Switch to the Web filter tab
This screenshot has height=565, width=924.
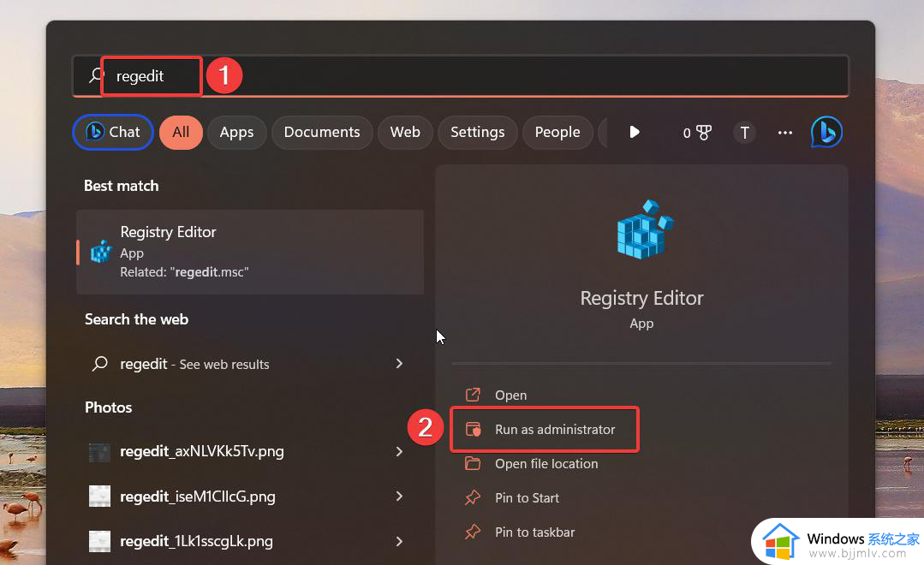405,132
